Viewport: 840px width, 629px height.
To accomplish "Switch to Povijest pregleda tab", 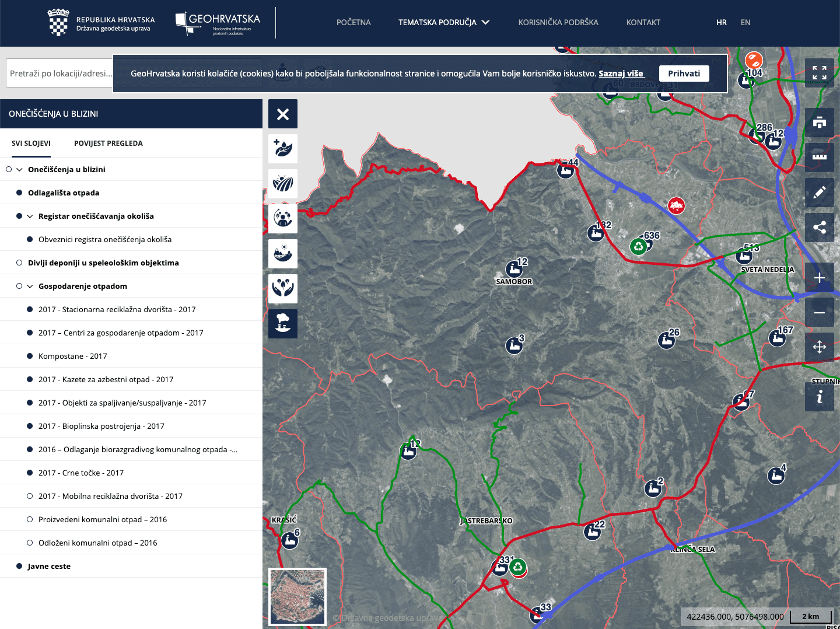I will tap(108, 143).
